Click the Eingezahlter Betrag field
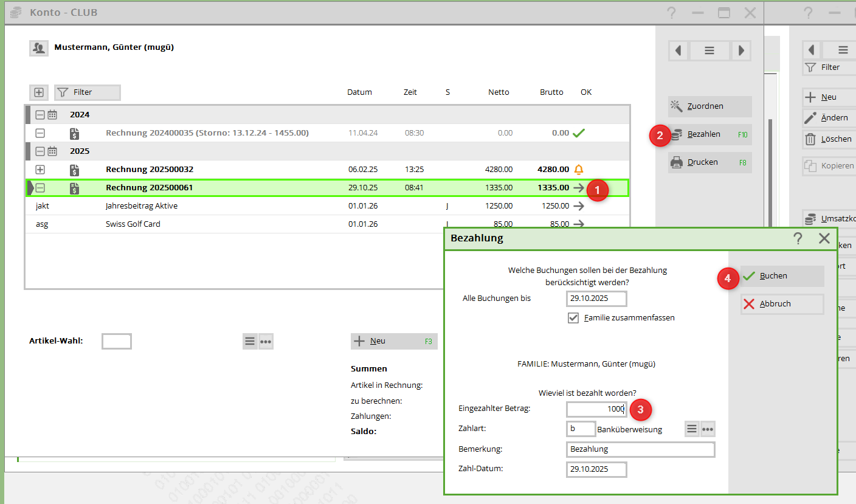The height and width of the screenshot is (504, 856). point(596,409)
